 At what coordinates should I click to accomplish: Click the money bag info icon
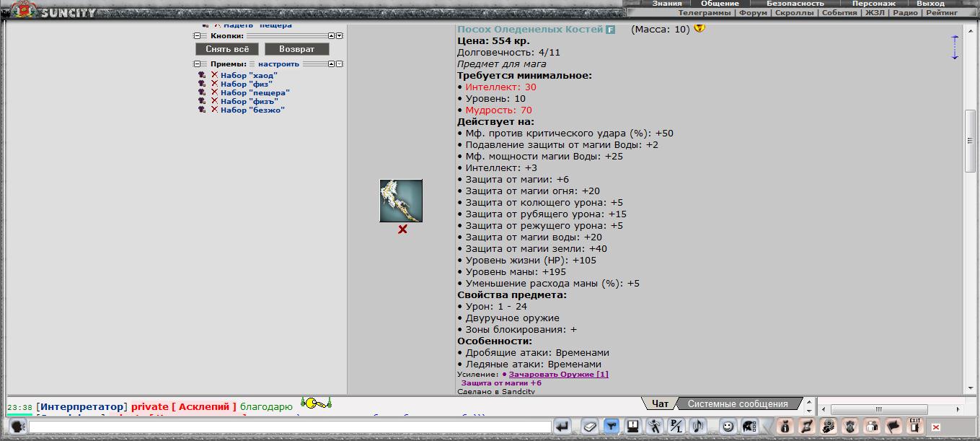pyautogui.click(x=785, y=427)
